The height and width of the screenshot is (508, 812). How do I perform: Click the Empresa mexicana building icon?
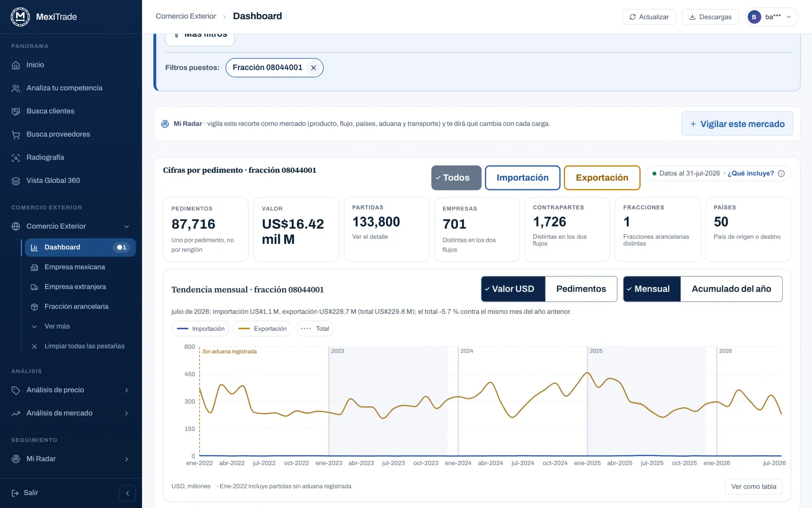point(35,267)
